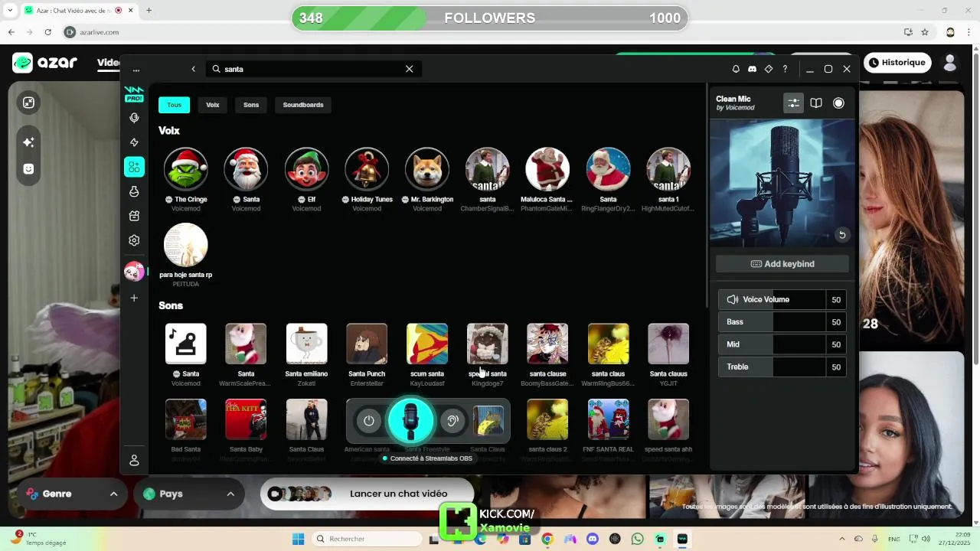Click the Azar logo
The height and width of the screenshot is (551, 980).
point(45,63)
